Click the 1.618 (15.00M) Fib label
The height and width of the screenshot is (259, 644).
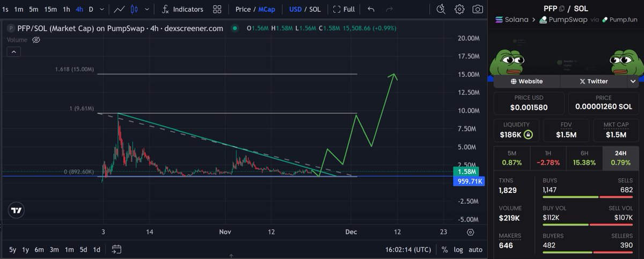coord(75,69)
